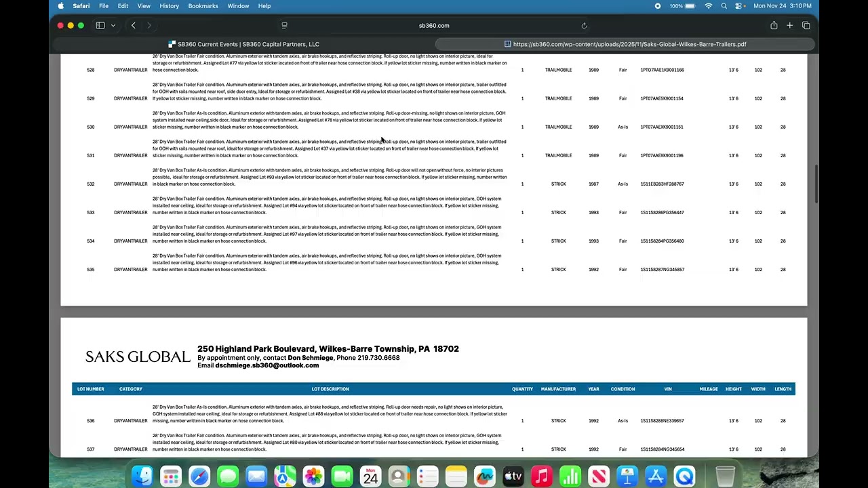868x488 pixels.
Task: Show tab overview icon
Action: click(806, 26)
